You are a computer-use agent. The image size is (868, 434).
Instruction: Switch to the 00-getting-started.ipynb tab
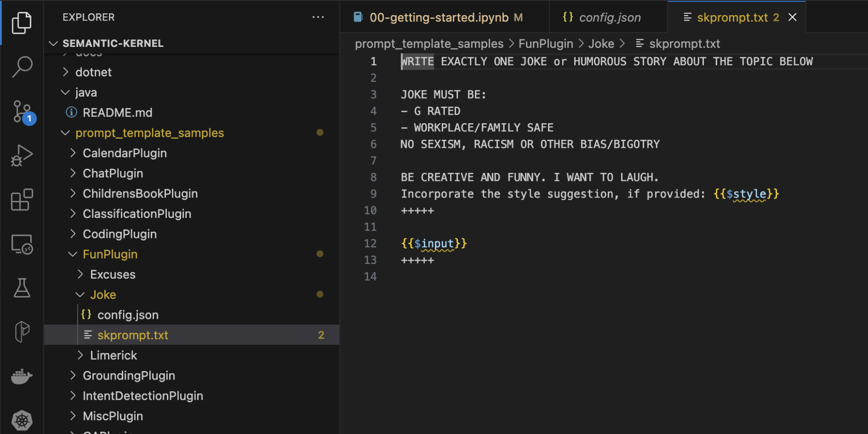point(439,18)
